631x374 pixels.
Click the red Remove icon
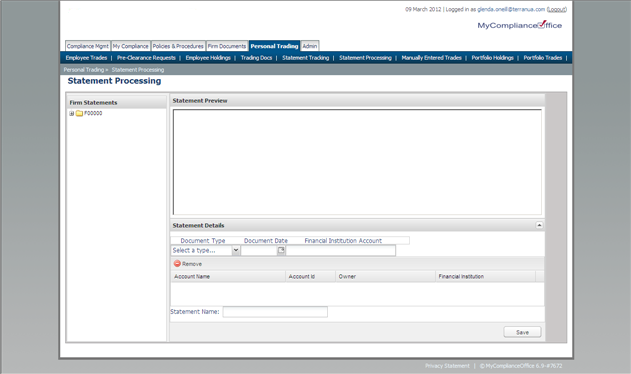coord(177,264)
